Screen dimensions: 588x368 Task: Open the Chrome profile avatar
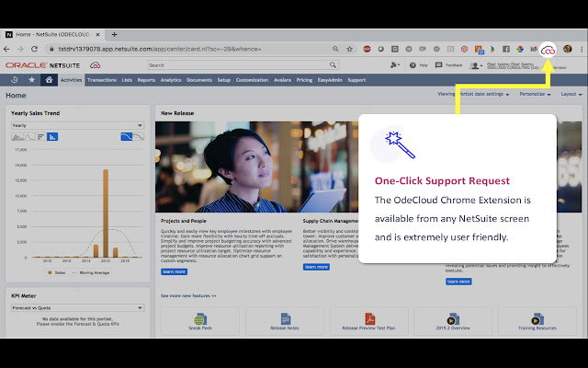tap(568, 49)
